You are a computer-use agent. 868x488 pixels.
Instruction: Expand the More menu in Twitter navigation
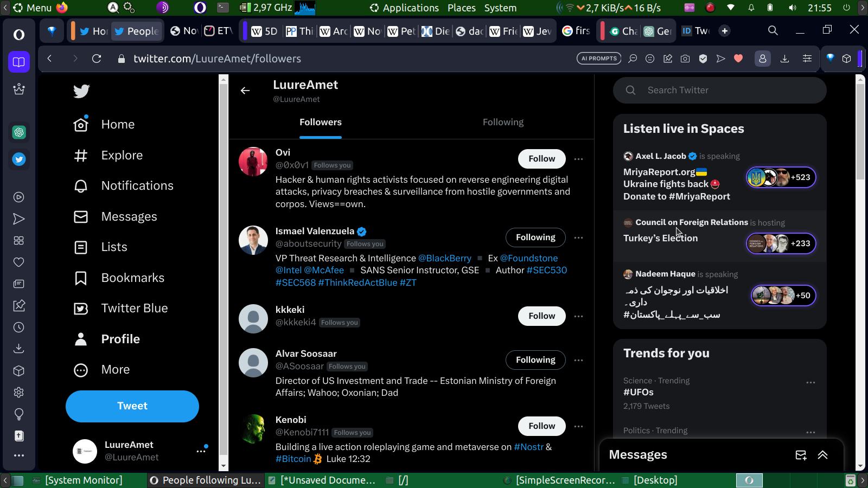coord(102,370)
